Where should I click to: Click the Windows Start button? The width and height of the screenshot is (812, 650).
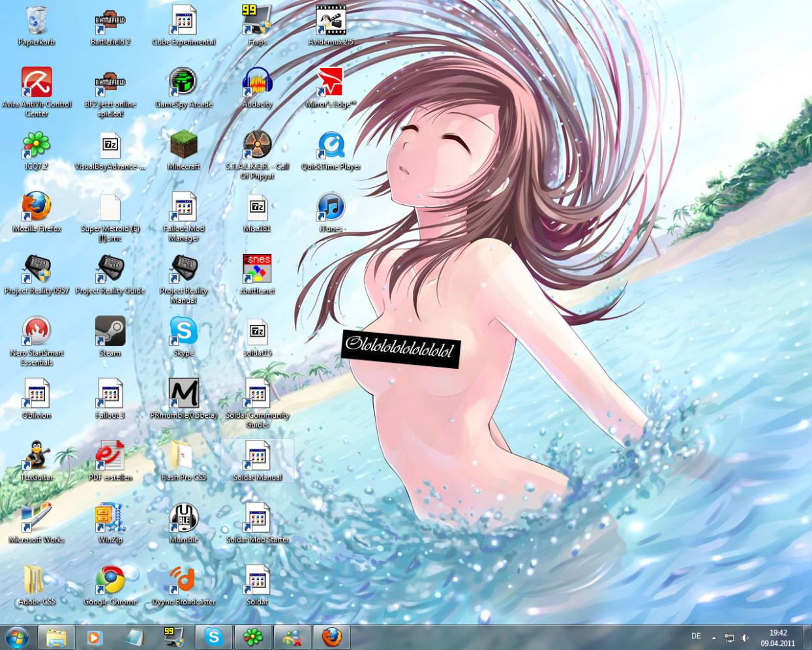(17, 636)
